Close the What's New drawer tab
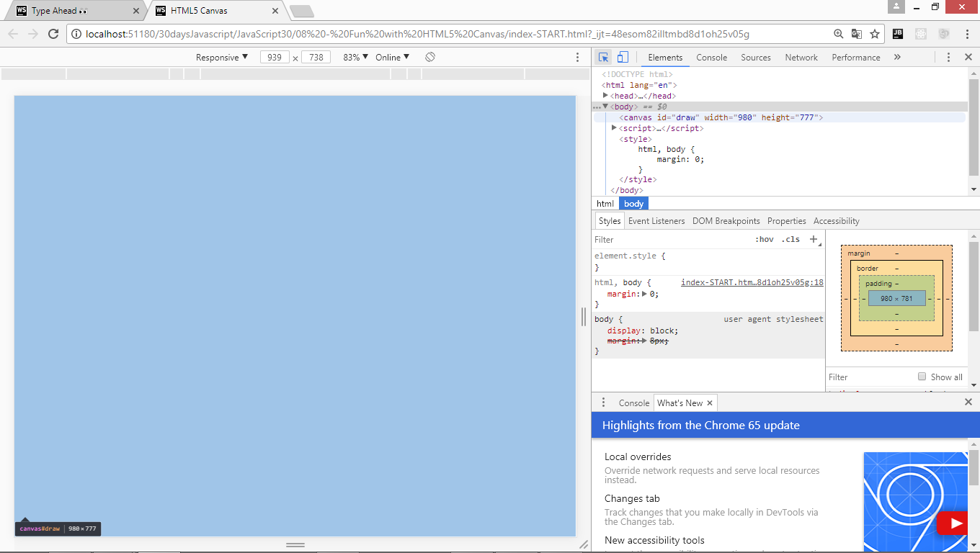Screen dimensions: 980x553 [709, 403]
